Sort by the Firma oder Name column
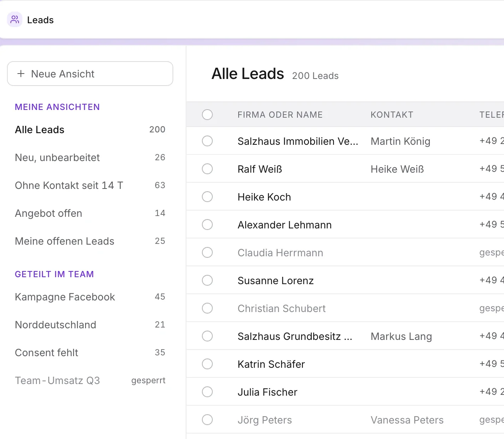The width and height of the screenshot is (504, 439). (280, 115)
